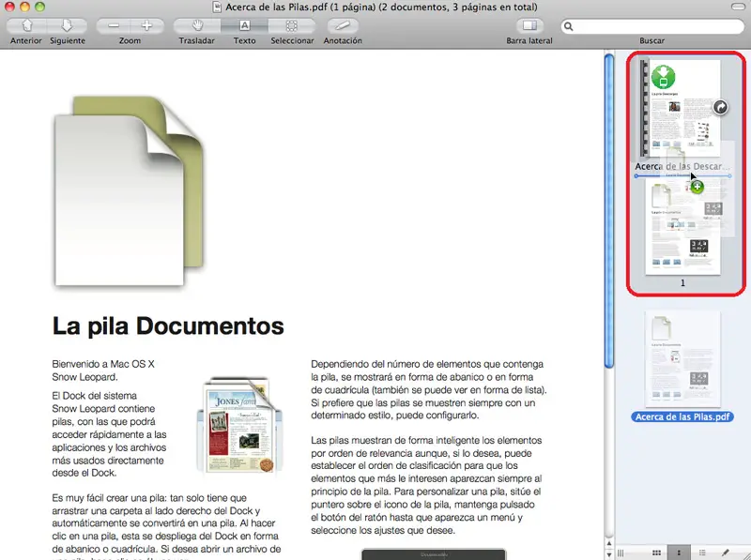Zoom out with the minus button
Screen dimensions: 751x560
[x=113, y=25]
